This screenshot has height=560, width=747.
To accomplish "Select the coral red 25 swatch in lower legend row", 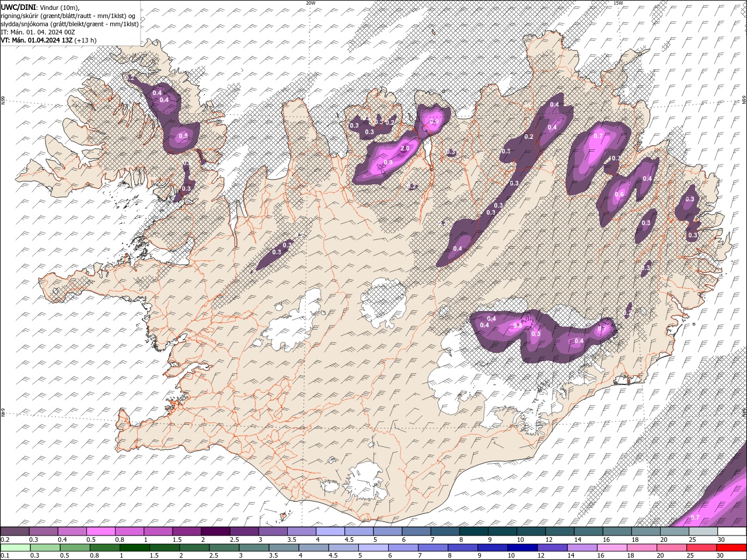I will click(x=702, y=548).
